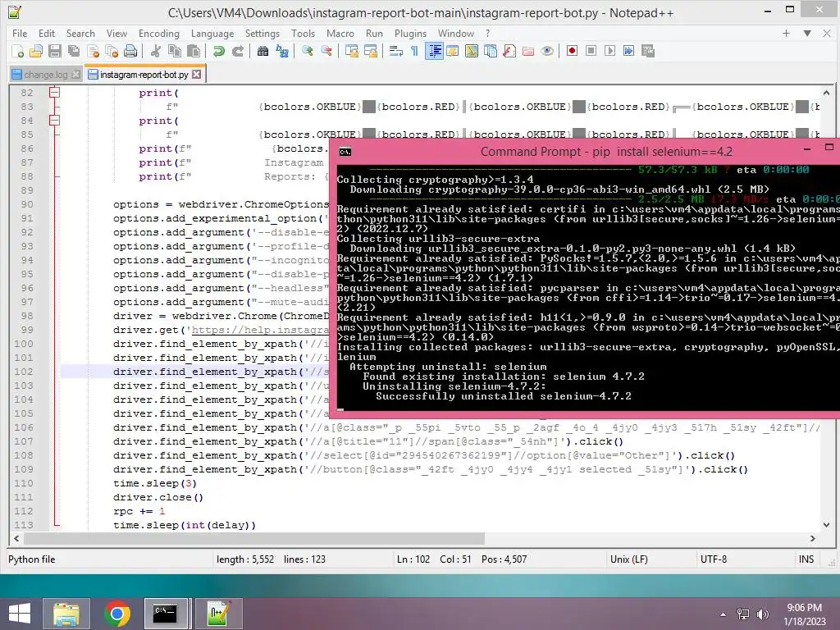Screen dimensions: 840x630
Task: Click the Save All toolbar icon
Action: [x=74, y=51]
